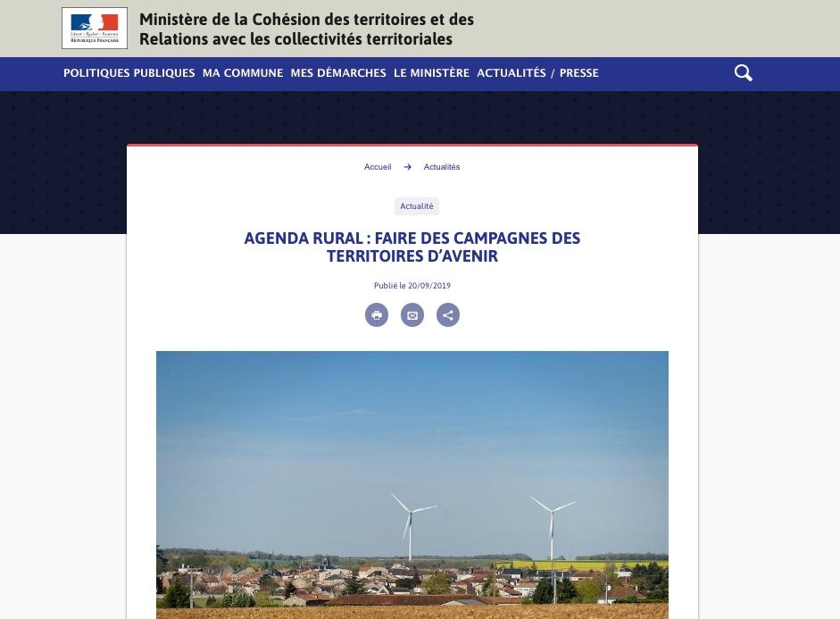Screen dimensions: 840x619
Task: Open the search magnifier icon
Action: click(743, 73)
